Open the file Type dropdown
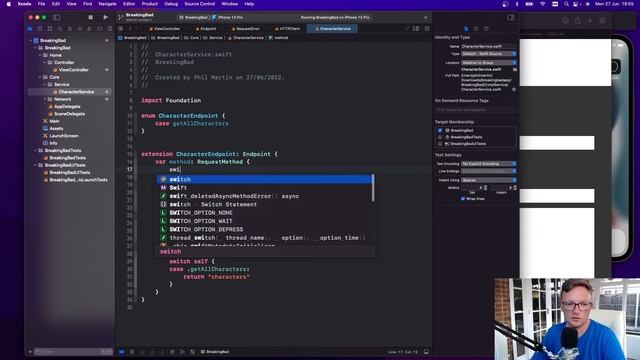 (489, 53)
